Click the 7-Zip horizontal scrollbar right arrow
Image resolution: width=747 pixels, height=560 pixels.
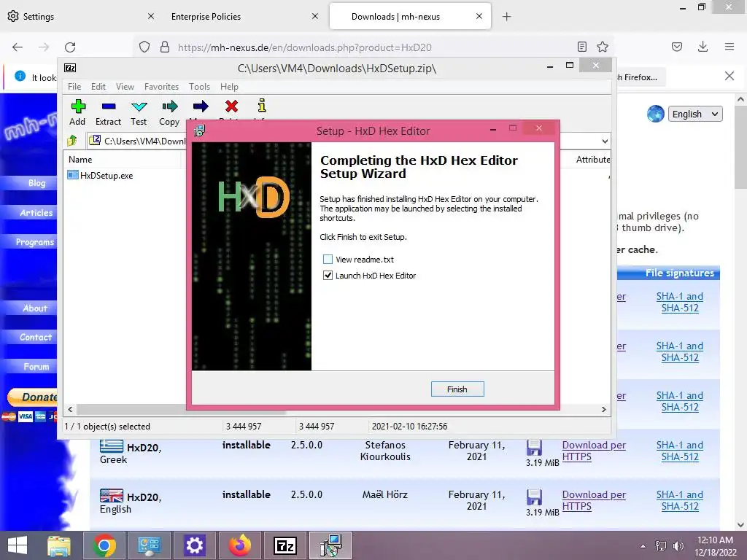(x=603, y=410)
